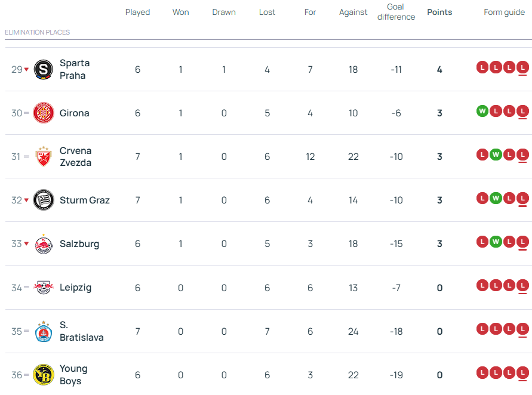
Task: Click Sturm Graz's green W form badge
Action: point(496,198)
